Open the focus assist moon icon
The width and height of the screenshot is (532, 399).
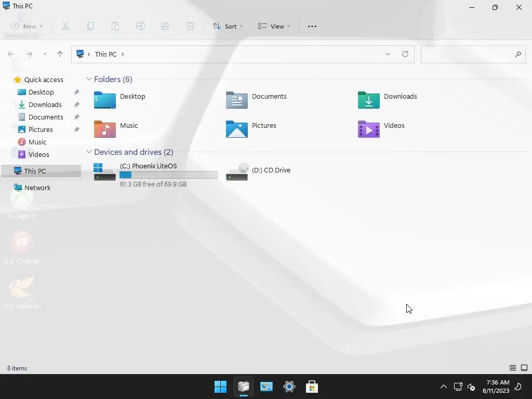(x=518, y=387)
